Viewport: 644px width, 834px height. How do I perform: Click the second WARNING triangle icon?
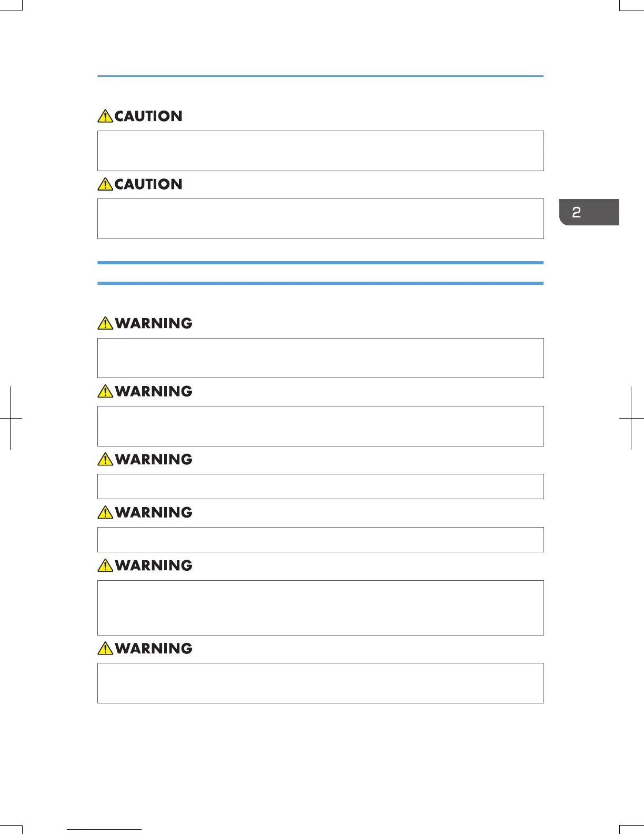105,391
